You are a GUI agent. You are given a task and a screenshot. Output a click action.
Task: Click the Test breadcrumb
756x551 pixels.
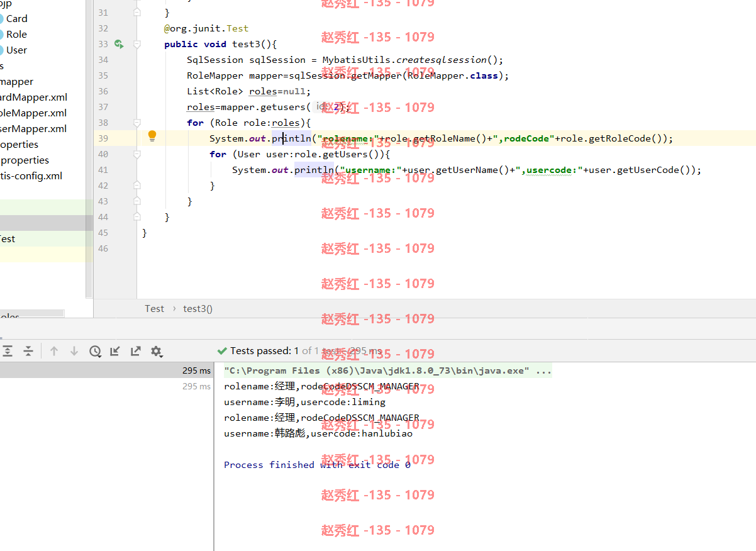(154, 309)
